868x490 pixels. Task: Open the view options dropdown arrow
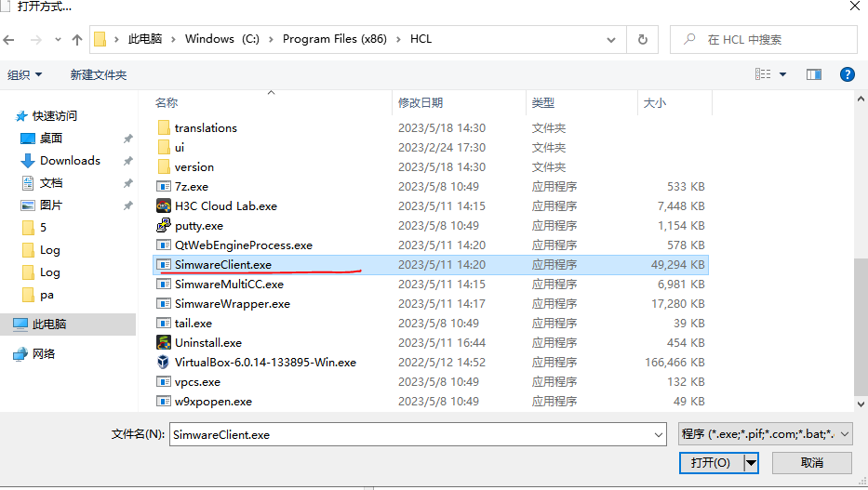782,74
